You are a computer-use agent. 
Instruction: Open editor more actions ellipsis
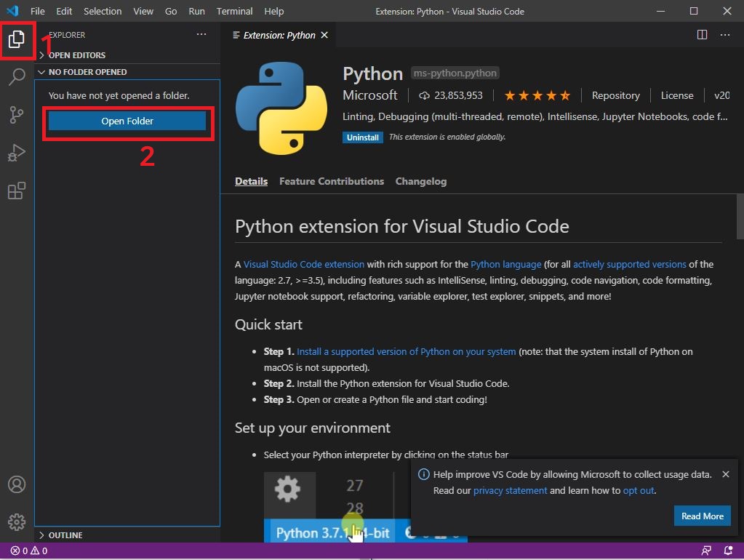coord(724,35)
